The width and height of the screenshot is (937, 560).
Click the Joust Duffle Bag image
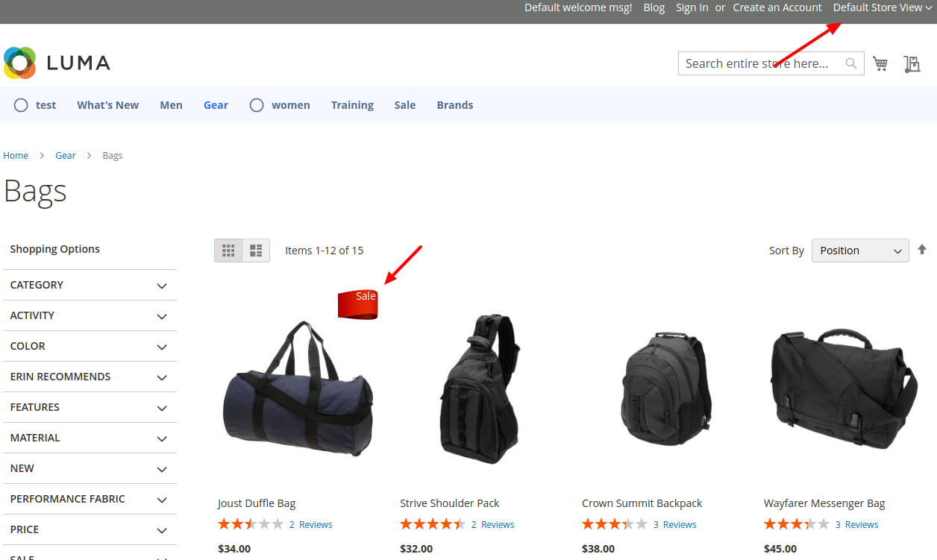click(x=298, y=389)
